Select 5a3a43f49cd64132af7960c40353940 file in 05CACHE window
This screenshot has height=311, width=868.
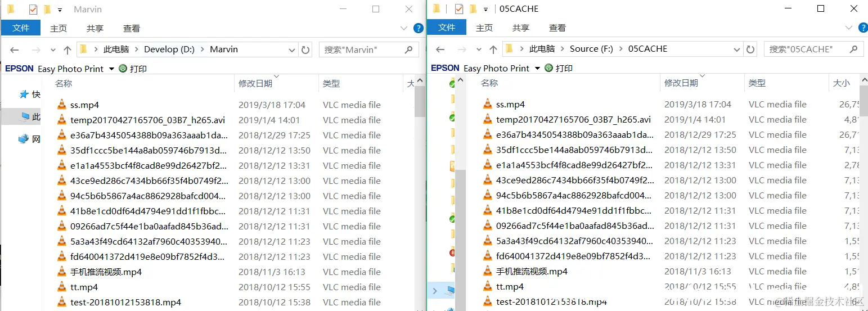coord(575,241)
